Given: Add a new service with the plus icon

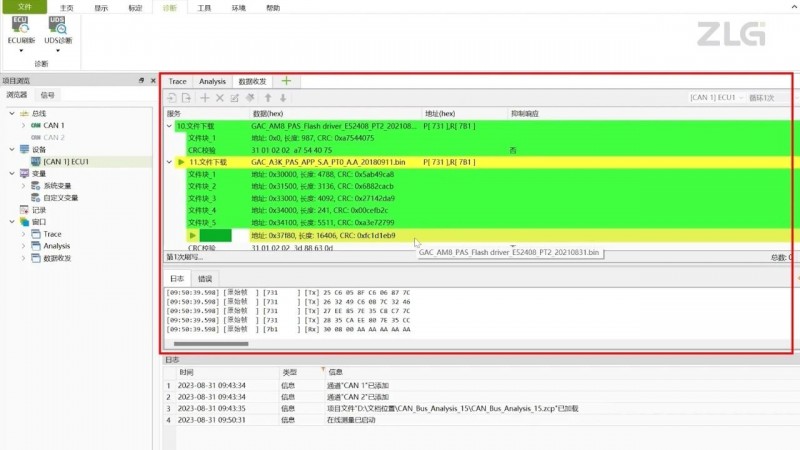Looking at the screenshot, I should 205,97.
